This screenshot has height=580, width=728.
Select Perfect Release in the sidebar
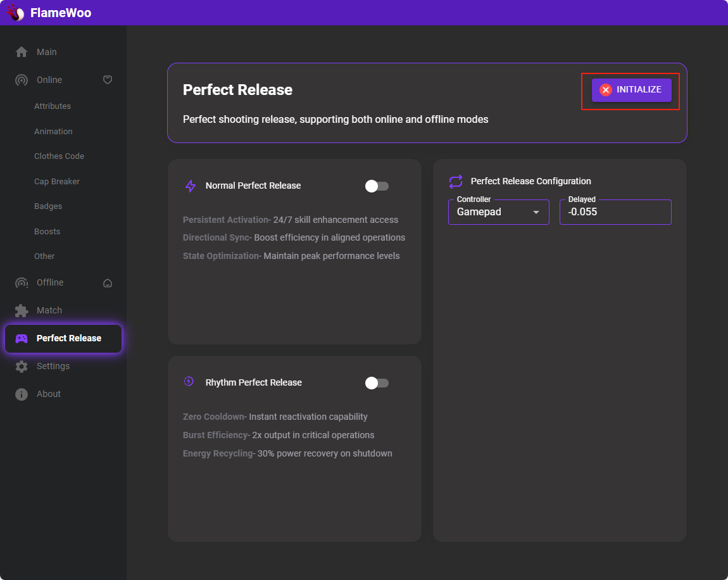coord(63,339)
